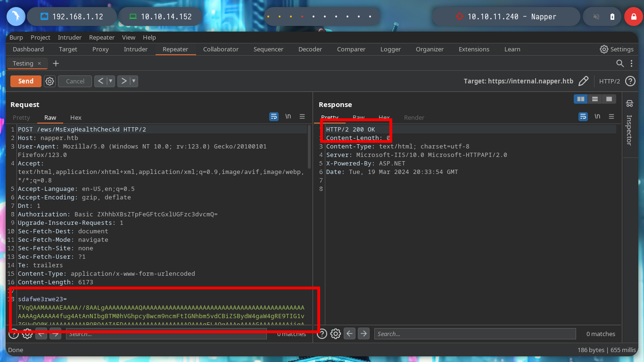Switch to the Decoder tab

pos(310,49)
